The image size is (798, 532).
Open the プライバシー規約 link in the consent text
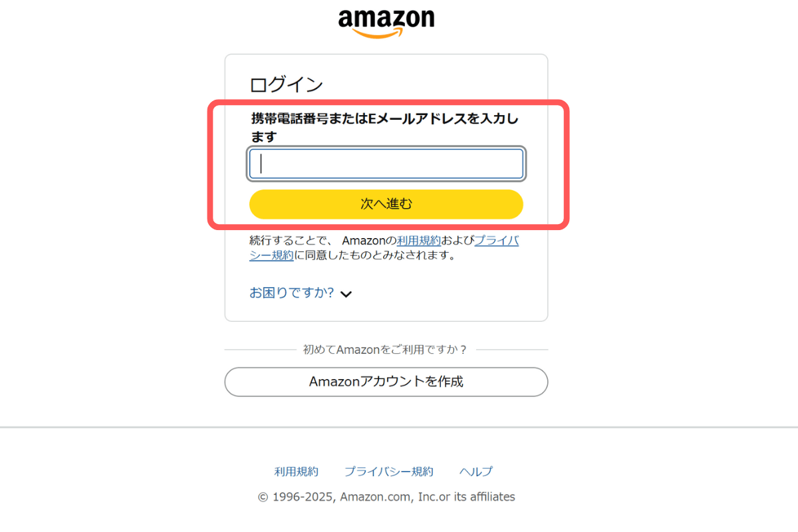click(496, 241)
